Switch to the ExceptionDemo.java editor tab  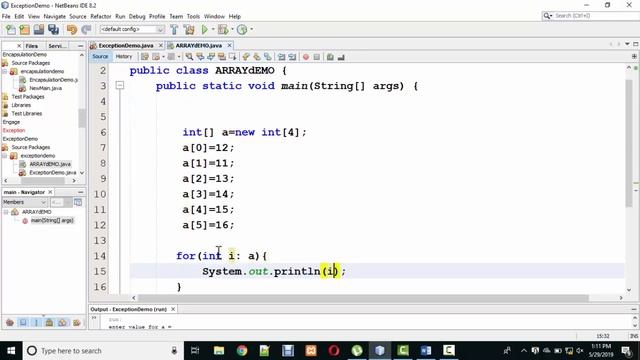coord(126,45)
